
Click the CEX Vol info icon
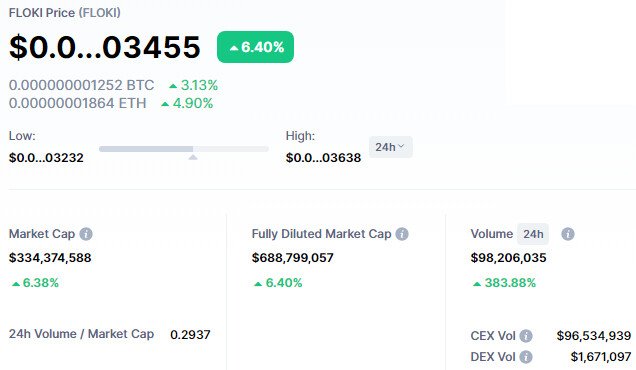click(526, 336)
